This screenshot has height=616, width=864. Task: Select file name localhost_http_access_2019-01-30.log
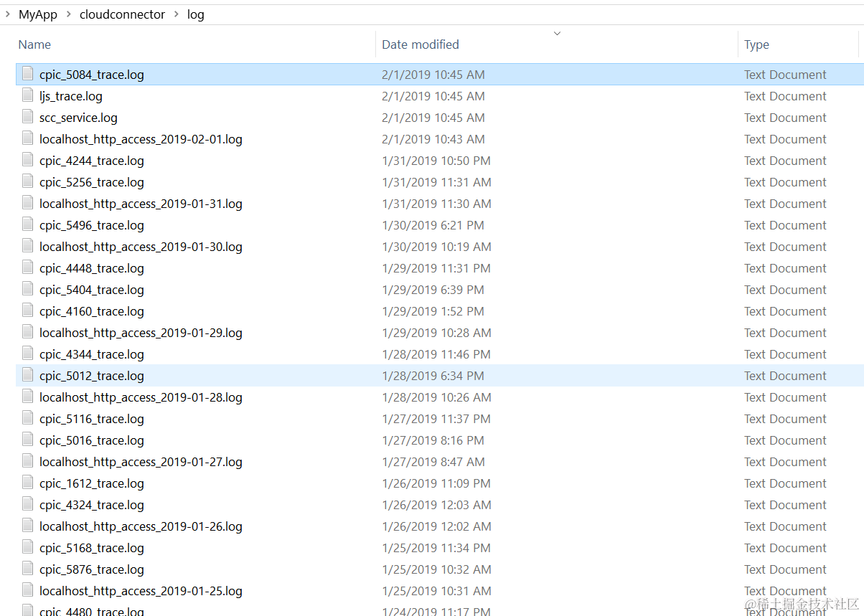click(x=141, y=247)
